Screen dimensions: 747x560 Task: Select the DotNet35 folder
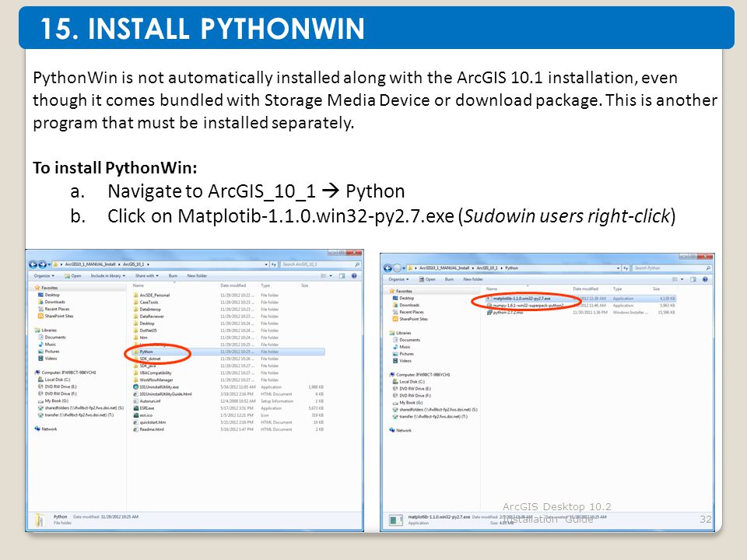click(x=145, y=331)
